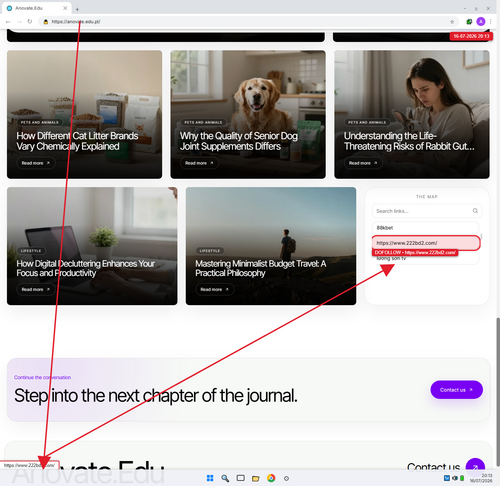Open the Windows Start button
The image size is (500, 486).
coord(210,478)
